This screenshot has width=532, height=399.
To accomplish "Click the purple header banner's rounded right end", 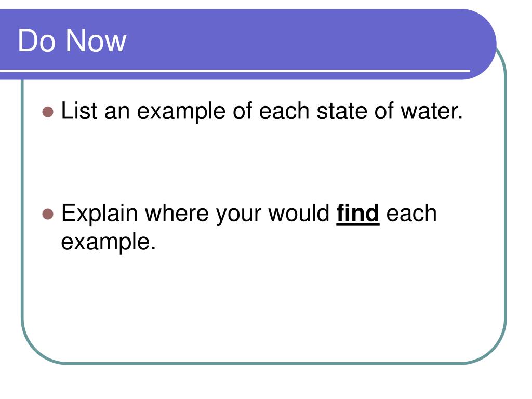I will point(478,44).
